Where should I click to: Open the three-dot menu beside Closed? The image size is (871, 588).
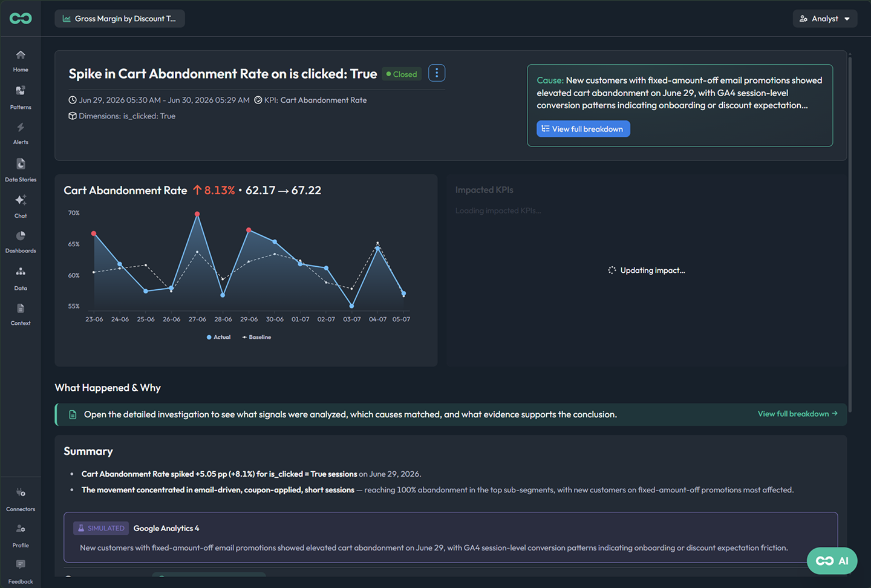pos(437,73)
